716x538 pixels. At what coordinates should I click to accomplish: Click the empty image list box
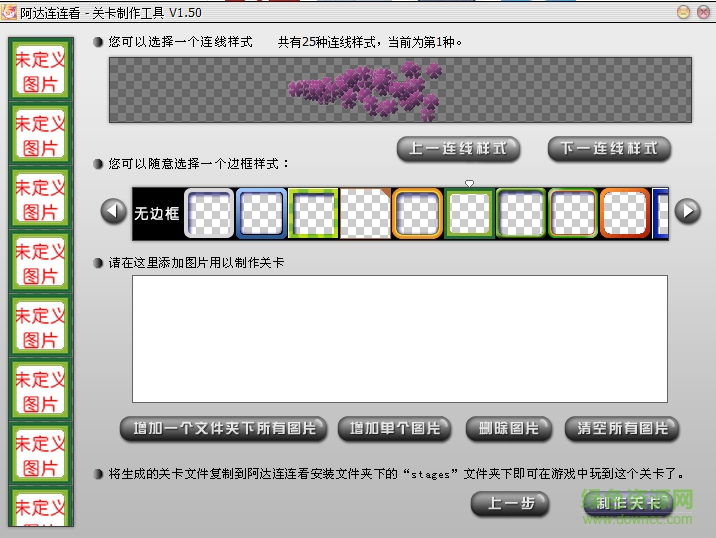(x=400, y=339)
